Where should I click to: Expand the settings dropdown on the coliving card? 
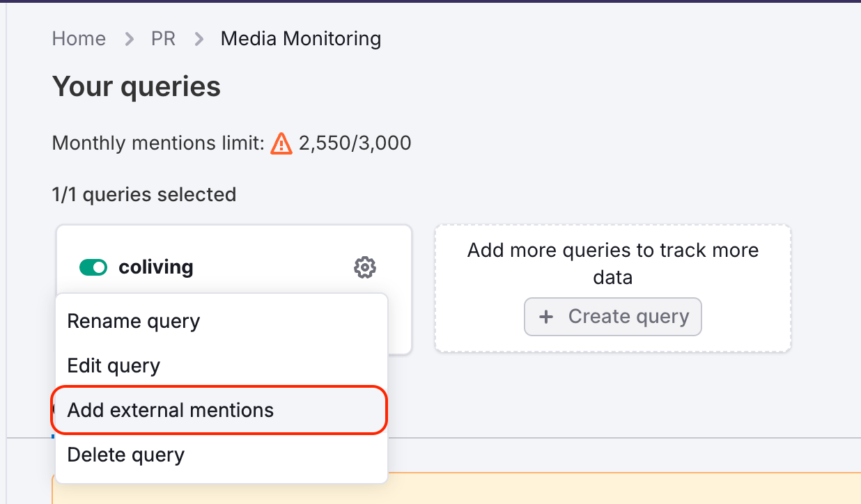point(364,267)
